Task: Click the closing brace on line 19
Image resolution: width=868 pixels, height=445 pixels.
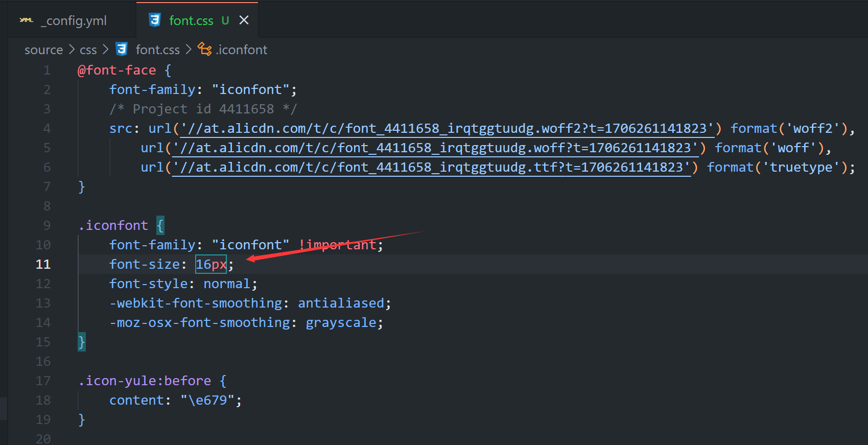Action: (x=82, y=419)
